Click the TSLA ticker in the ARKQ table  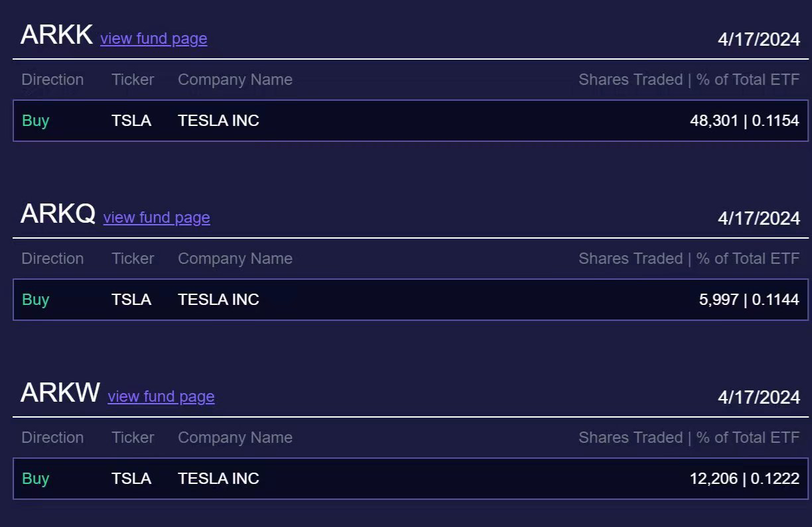131,300
